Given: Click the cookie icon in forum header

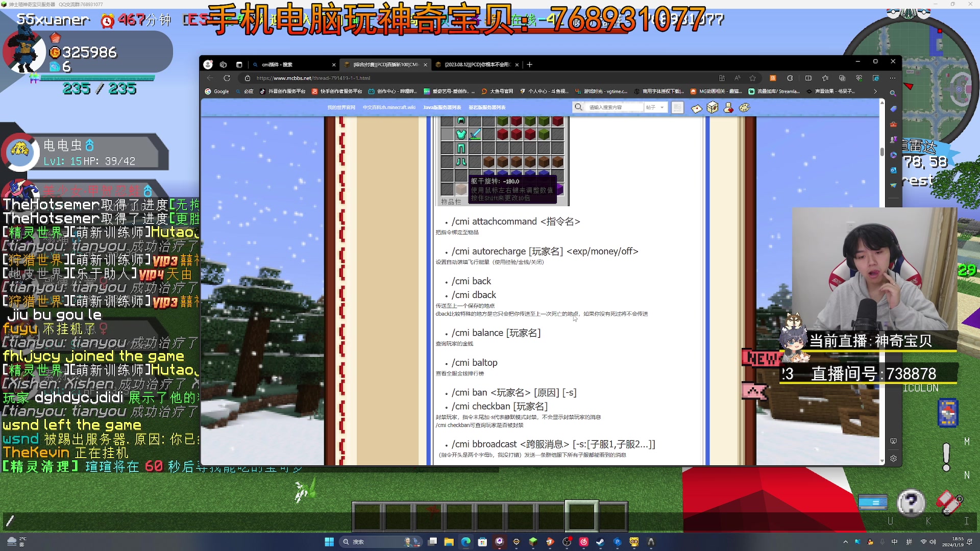Looking at the screenshot, I should (745, 108).
